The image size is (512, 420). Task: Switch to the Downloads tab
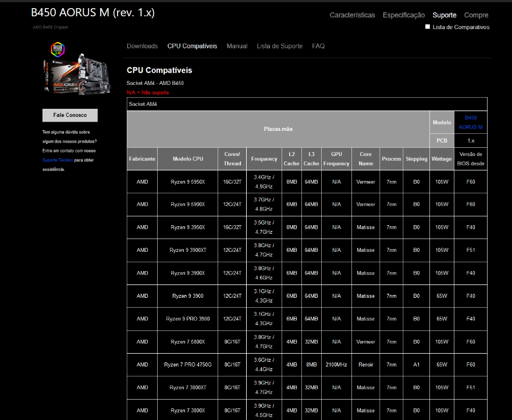142,46
